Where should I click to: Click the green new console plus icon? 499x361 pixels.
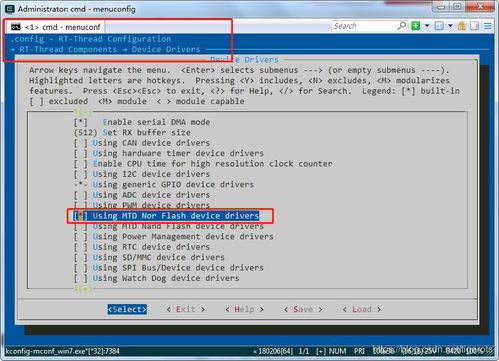[416, 26]
